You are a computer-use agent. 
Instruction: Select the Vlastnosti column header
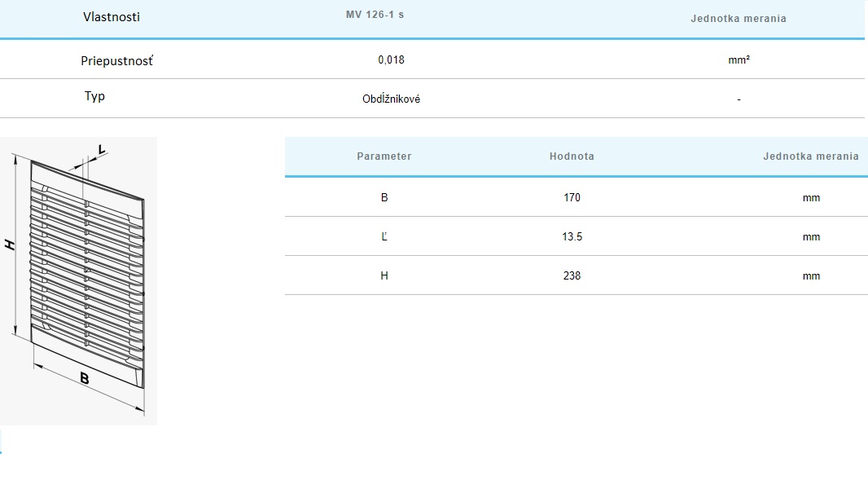112,17
